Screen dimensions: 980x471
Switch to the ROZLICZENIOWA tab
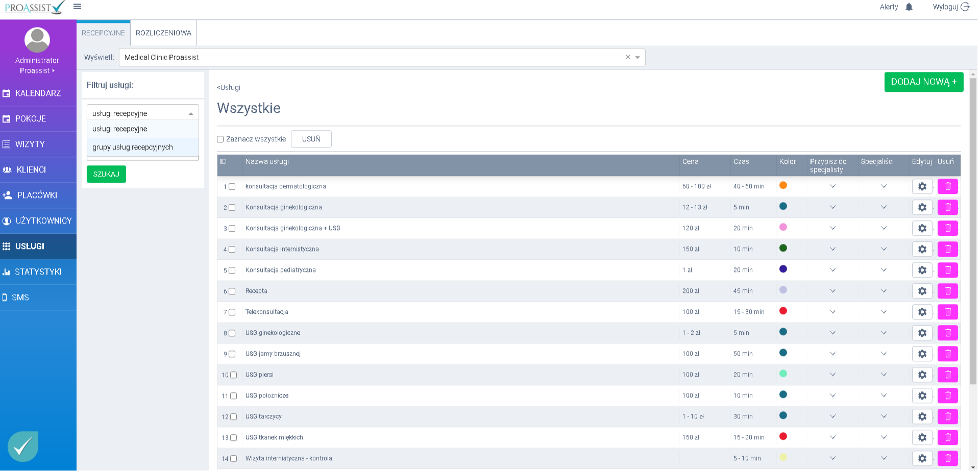[x=163, y=33]
